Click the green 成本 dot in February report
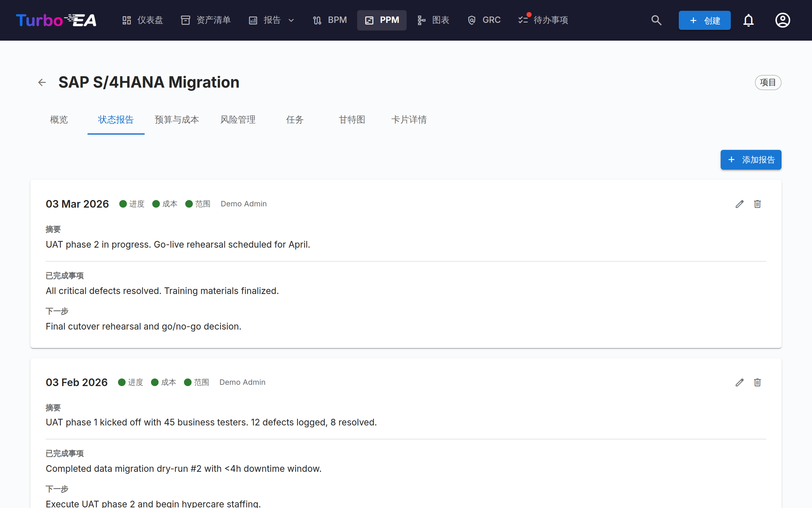Image resolution: width=812 pixels, height=508 pixels. click(x=155, y=382)
